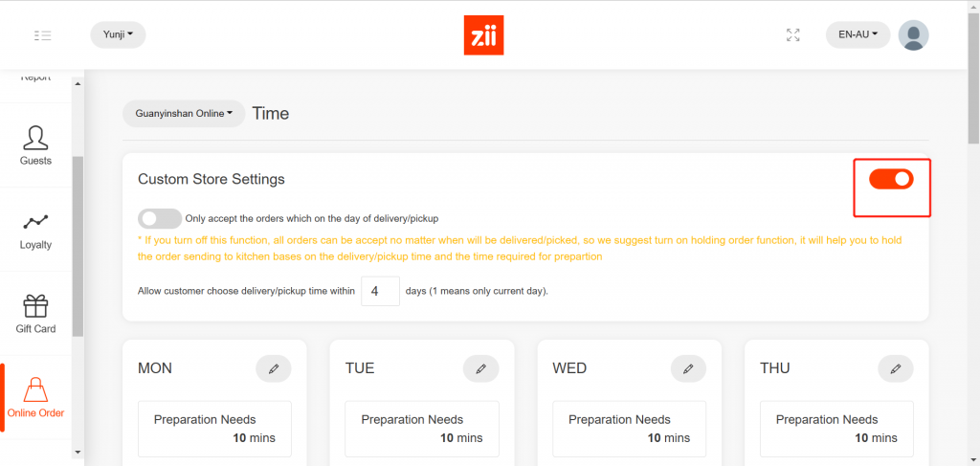The height and width of the screenshot is (466, 980).
Task: Toggle the sidebar menu collapse icon
Action: [42, 35]
